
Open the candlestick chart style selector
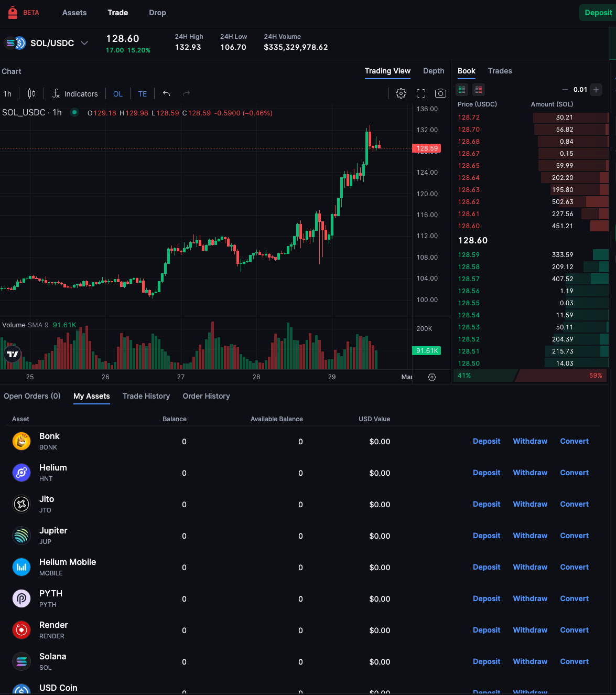click(x=31, y=93)
